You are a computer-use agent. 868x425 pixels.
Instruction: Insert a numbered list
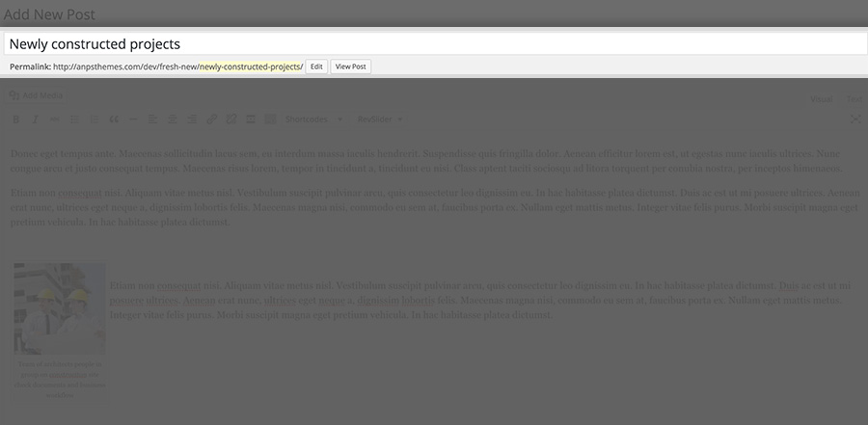95,120
